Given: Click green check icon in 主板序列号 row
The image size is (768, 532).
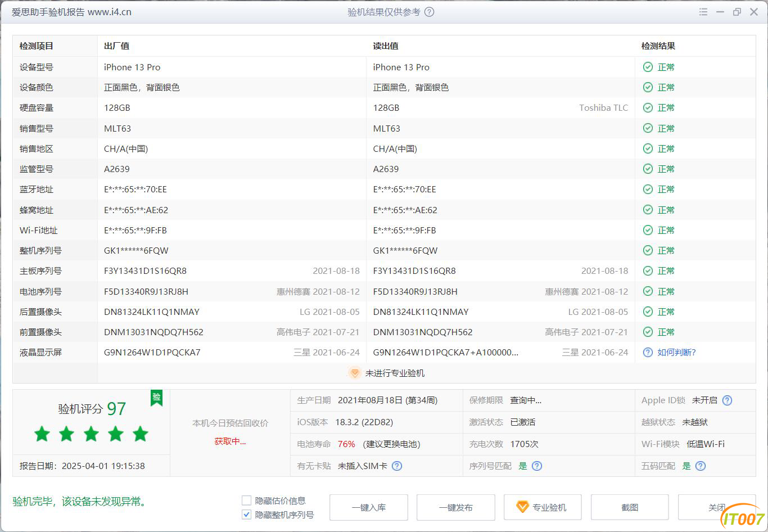Looking at the screenshot, I should tap(648, 270).
